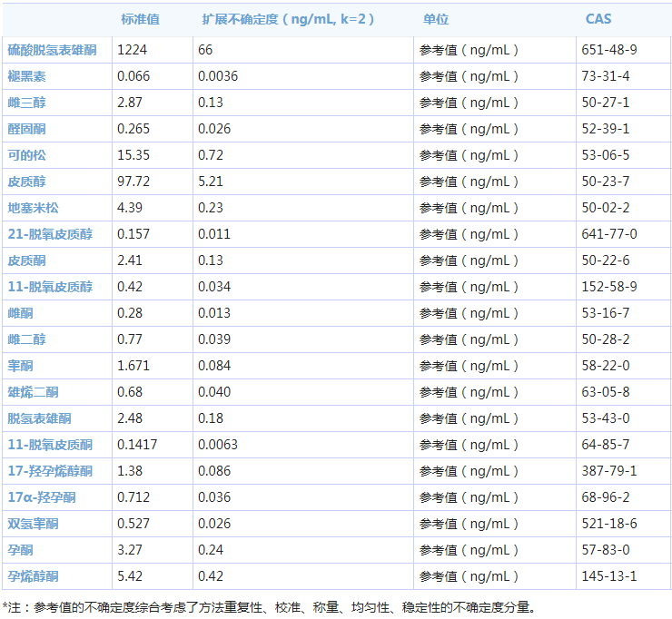Select the 参考值 unit in 硫酸脱氢表雄酮 row

(469, 50)
